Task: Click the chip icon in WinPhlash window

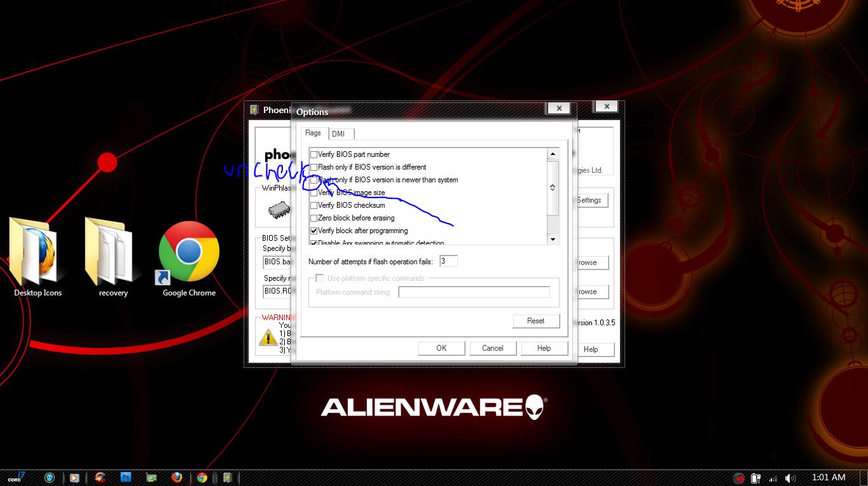Action: coord(278,210)
